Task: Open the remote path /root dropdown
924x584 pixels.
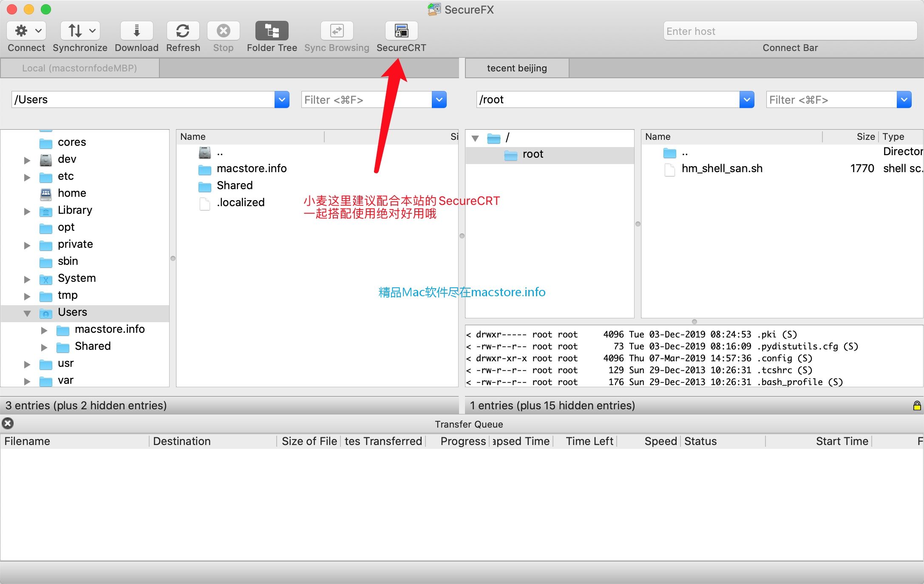Action: point(747,99)
